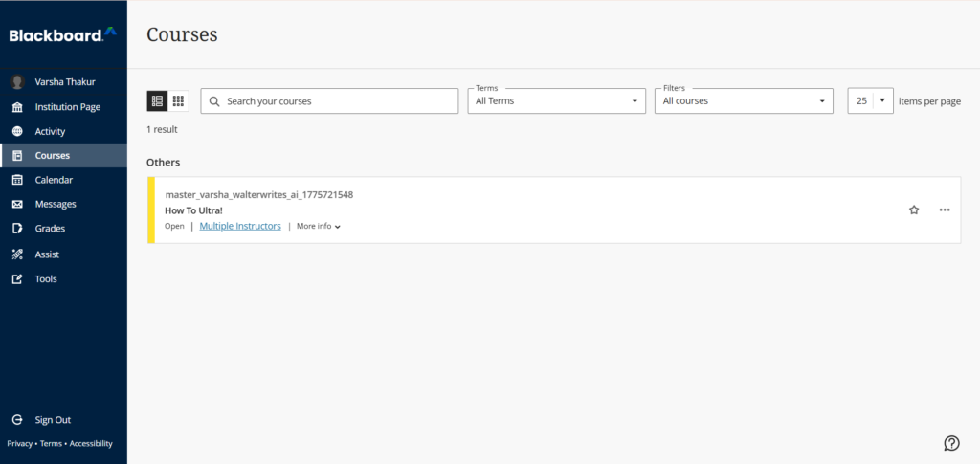Viewport: 980px width, 464px height.
Task: Switch to grid view icon
Action: (x=178, y=100)
